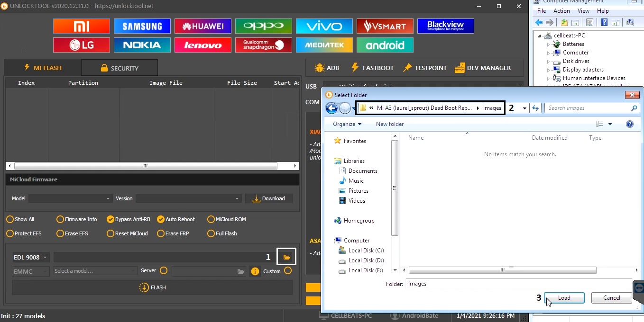Click scan for hardware changes icon
644x322 pixels.
630,22
